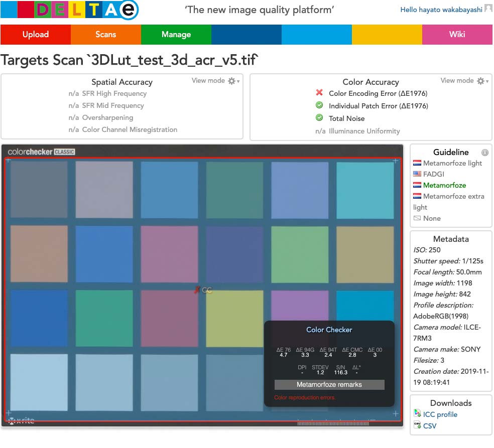The height and width of the screenshot is (448, 494).
Task: Click the dark blue navigation tab
Action: coord(246,34)
